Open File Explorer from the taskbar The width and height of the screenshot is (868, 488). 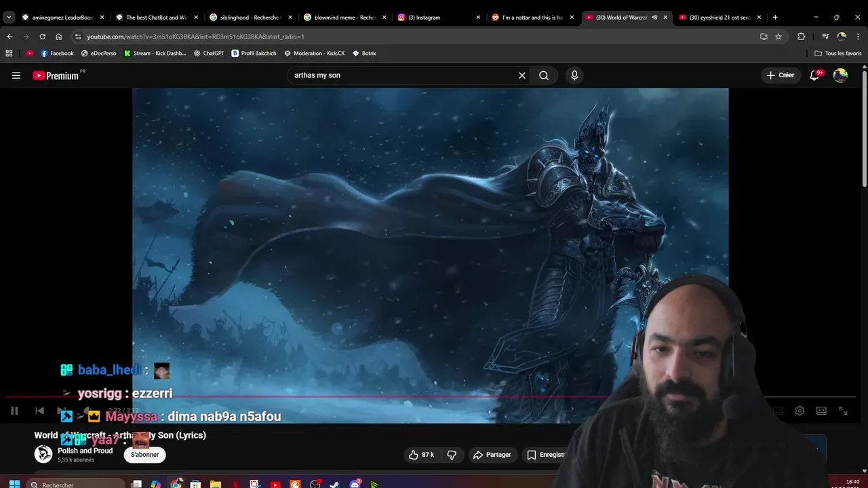[216, 484]
